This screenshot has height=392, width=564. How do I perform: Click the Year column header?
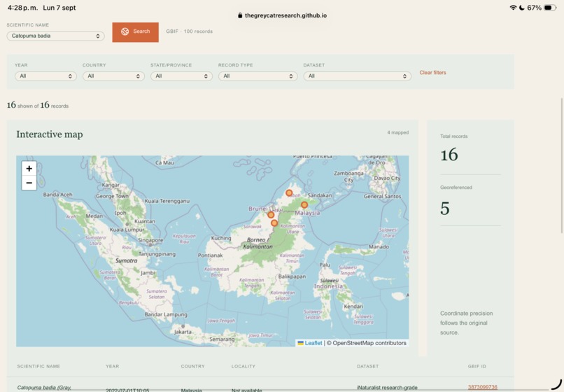[112, 366]
